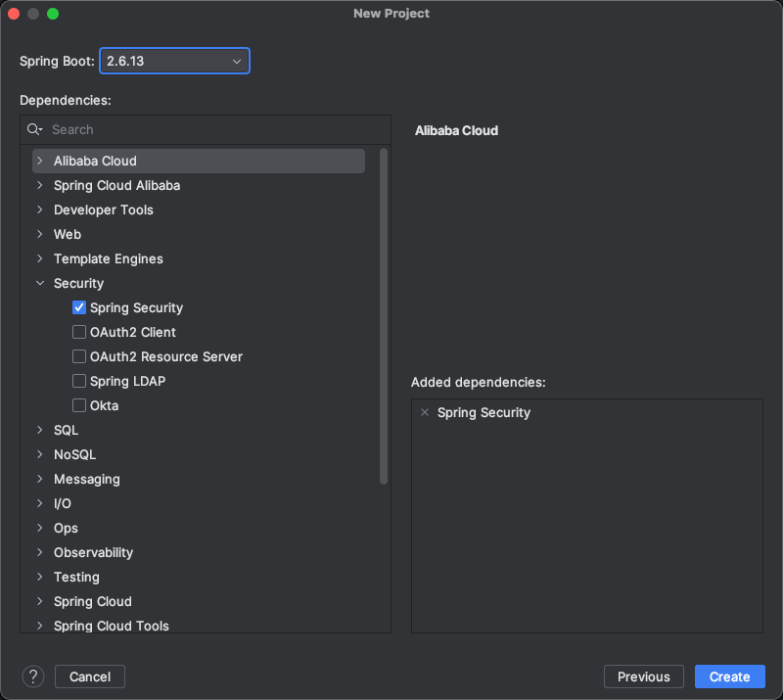Select the Observability category

coord(93,552)
